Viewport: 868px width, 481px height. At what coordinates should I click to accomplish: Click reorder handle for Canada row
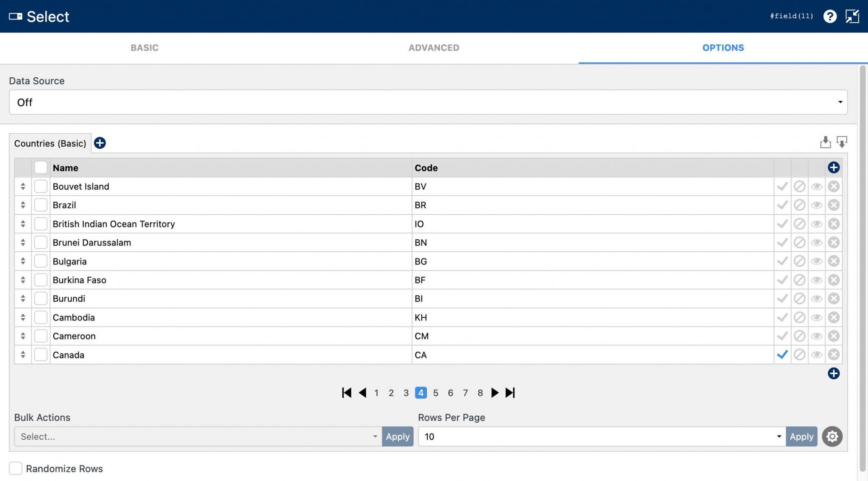tap(23, 355)
